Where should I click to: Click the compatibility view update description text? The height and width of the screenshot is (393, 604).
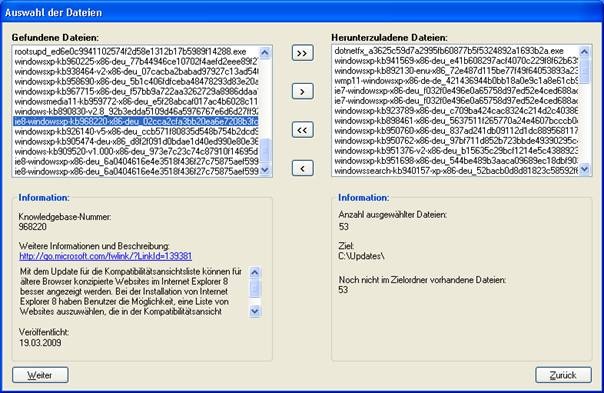tap(131, 291)
